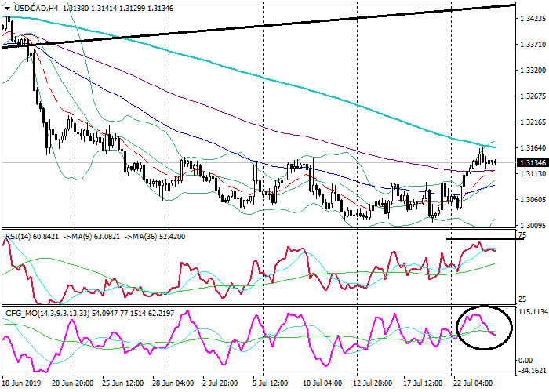Click the 1.30605 price scale label
The width and height of the screenshot is (549, 392).
coord(532,199)
